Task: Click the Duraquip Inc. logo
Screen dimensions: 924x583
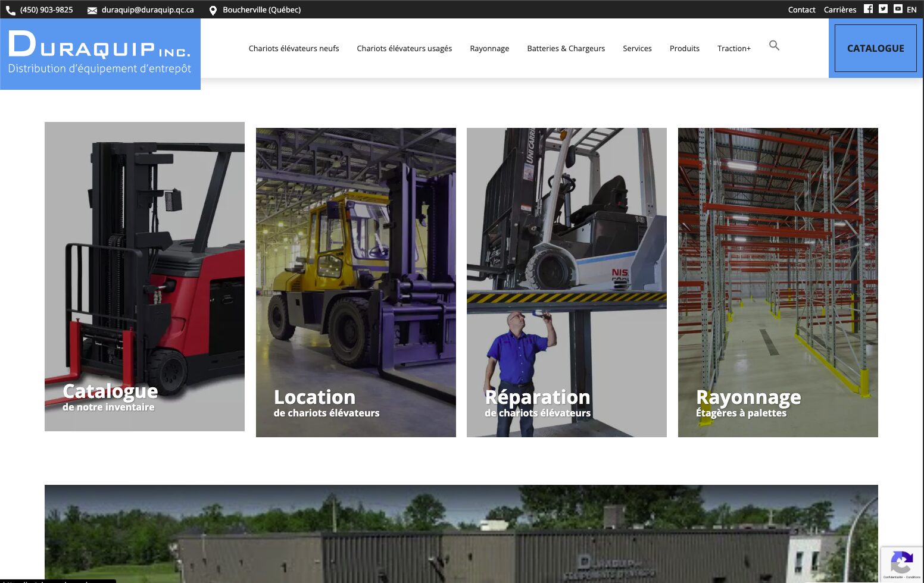Action: point(100,54)
